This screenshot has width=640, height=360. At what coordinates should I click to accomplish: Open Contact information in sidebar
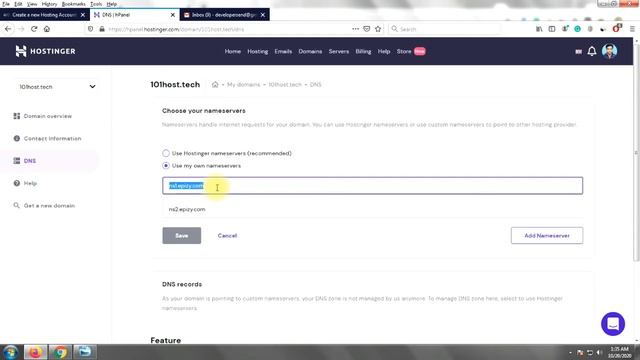point(47,138)
